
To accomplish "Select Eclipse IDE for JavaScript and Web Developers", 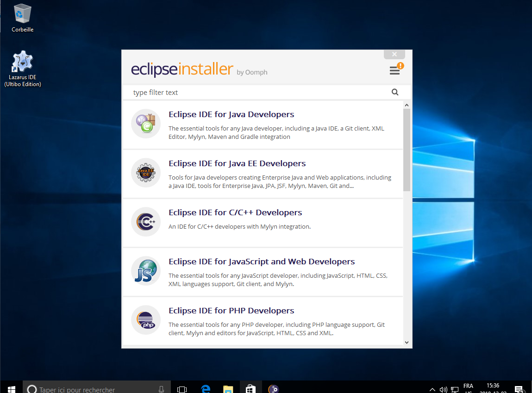I will [x=262, y=262].
